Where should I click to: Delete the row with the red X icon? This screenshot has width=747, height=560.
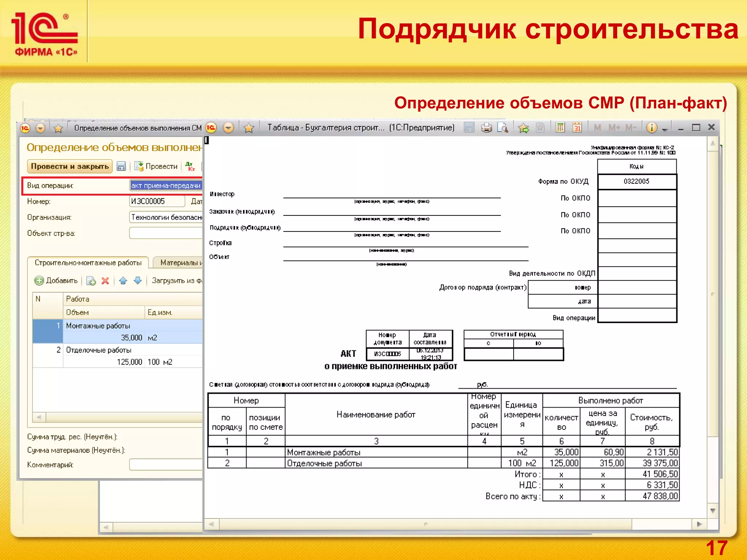pyautogui.click(x=105, y=281)
